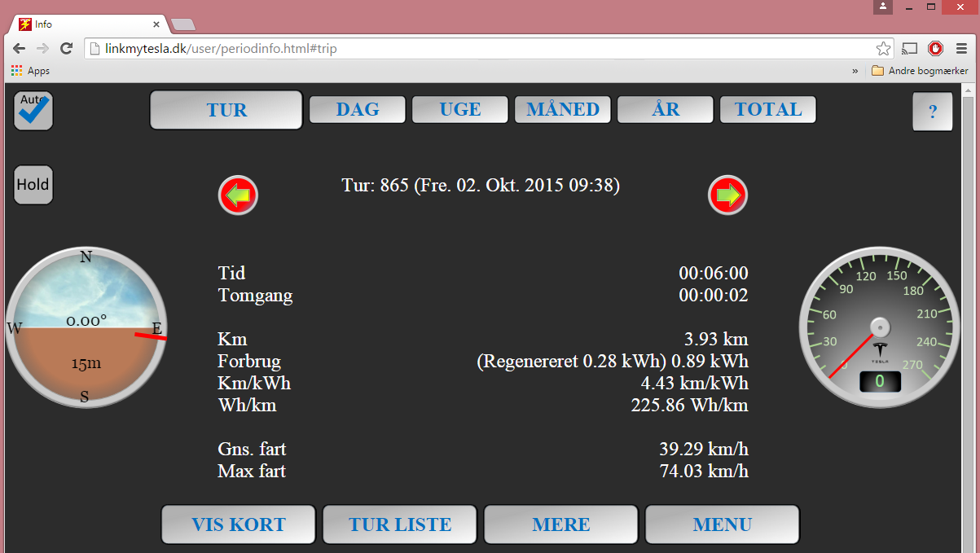The image size is (980, 553).
Task: Open the Chrome menu hamburger icon
Action: point(961,49)
